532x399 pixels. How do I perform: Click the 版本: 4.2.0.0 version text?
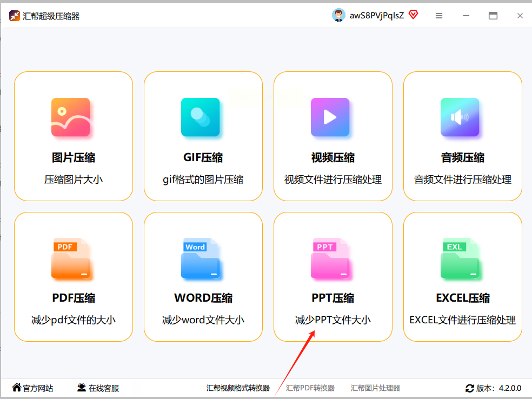click(x=498, y=388)
